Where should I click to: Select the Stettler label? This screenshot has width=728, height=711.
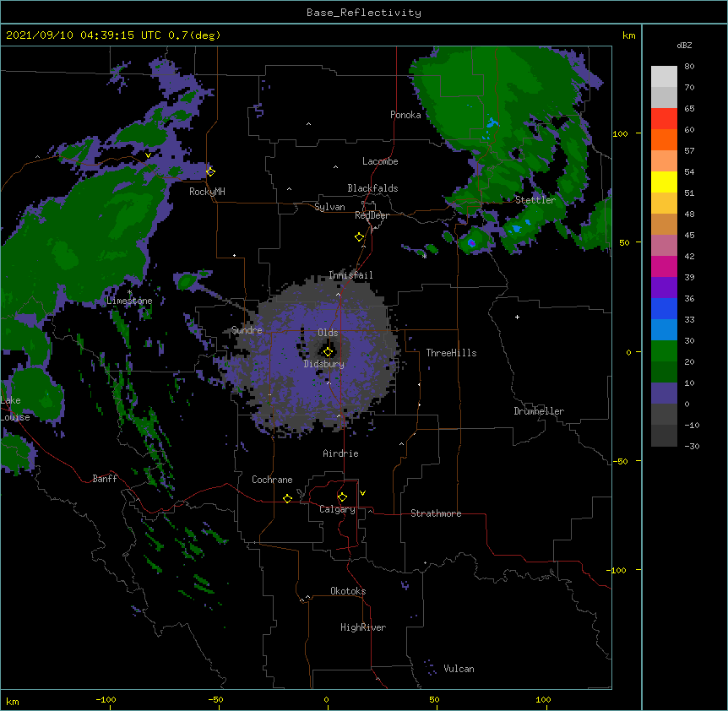pyautogui.click(x=535, y=200)
